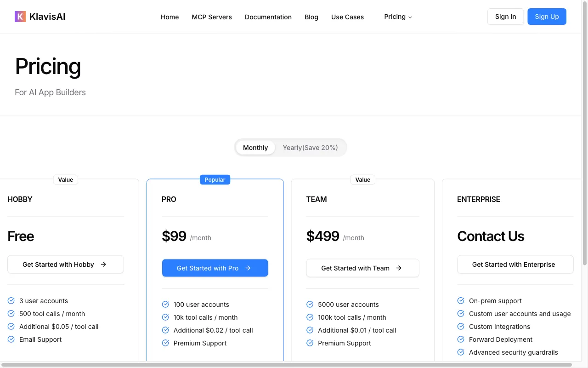Screen dimensions: 588x368
Task: Click '5000 user accounts' feature text
Action: coord(348,305)
